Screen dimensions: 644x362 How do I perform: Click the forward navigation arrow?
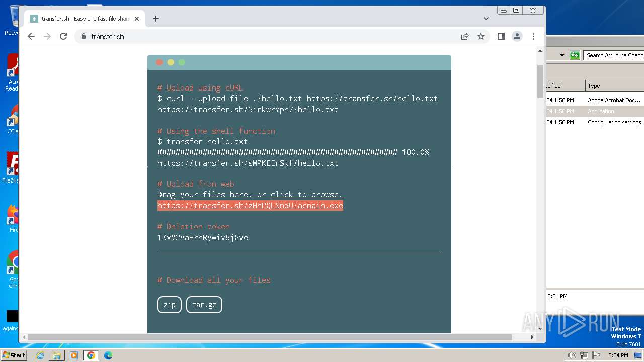point(47,36)
